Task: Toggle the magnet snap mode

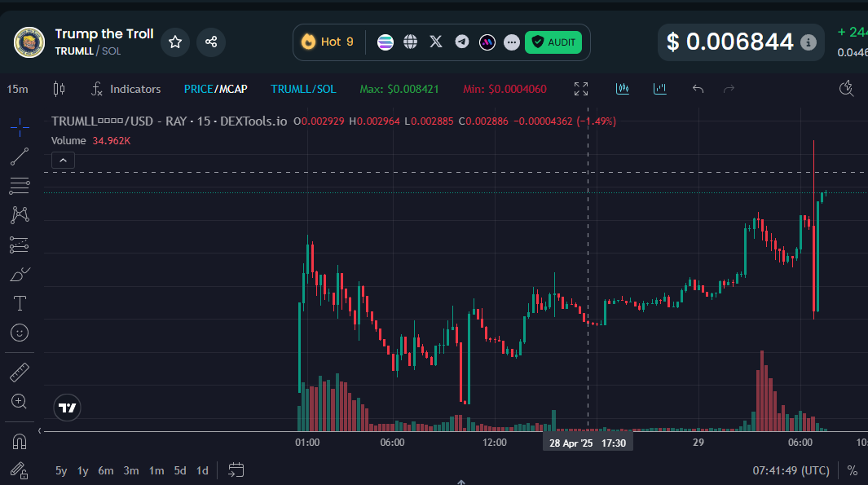Action: pyautogui.click(x=20, y=441)
